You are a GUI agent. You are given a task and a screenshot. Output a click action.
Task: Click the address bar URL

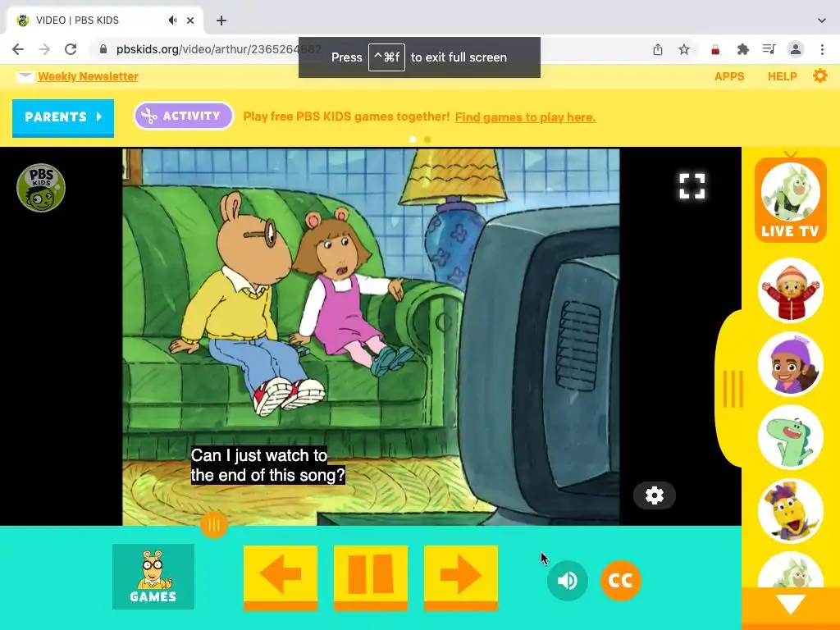(x=218, y=49)
